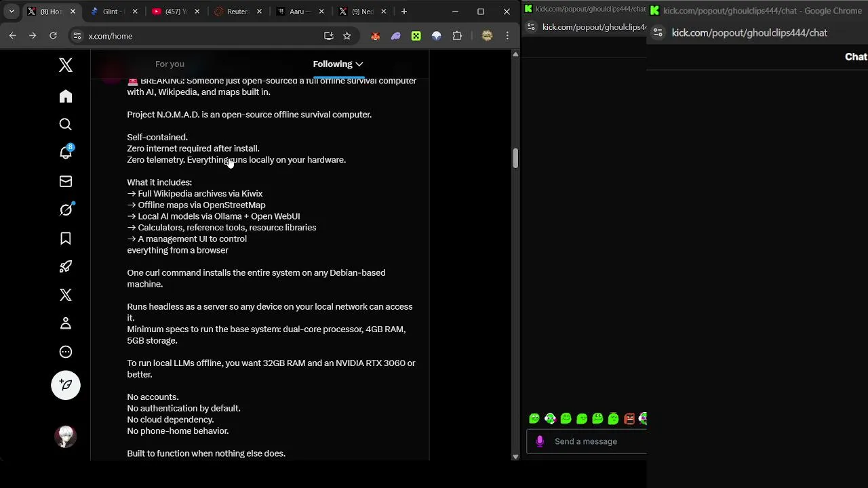Close the Reuters tab

(260, 12)
